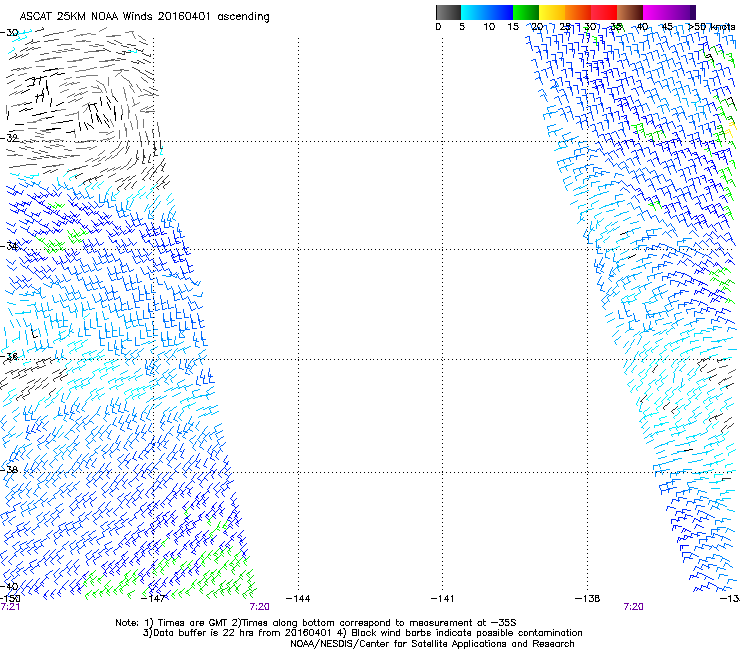Click the NOAA/NESDIS Center for Satellite Applications credit
Viewport: 740px width, 650px height.
pos(432,644)
